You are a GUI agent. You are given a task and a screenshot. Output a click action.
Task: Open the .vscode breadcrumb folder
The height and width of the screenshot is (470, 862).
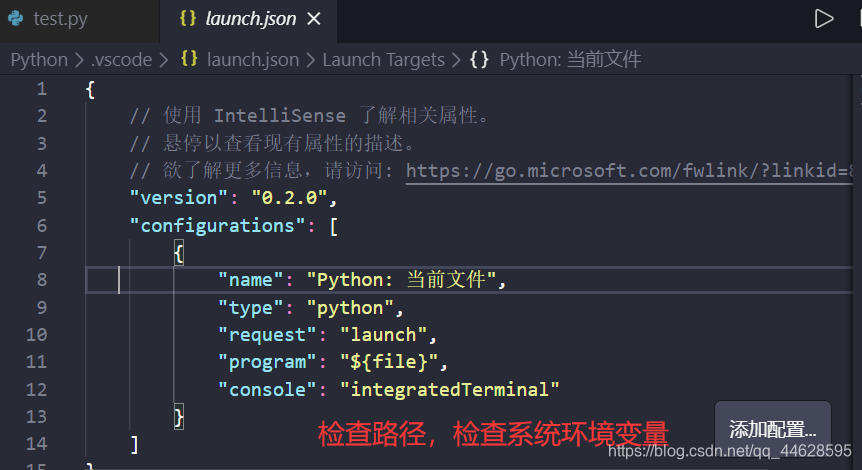coord(121,59)
